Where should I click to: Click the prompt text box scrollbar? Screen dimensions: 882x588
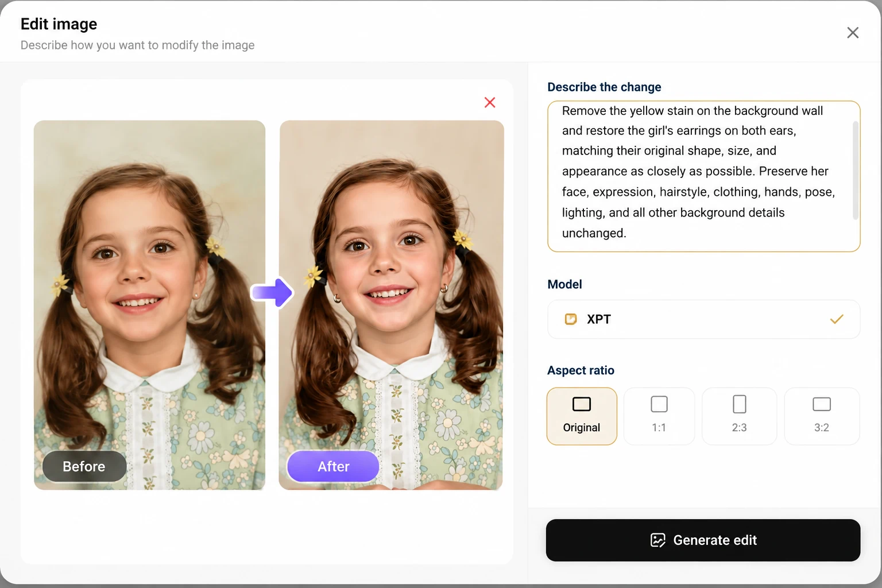[x=856, y=171]
